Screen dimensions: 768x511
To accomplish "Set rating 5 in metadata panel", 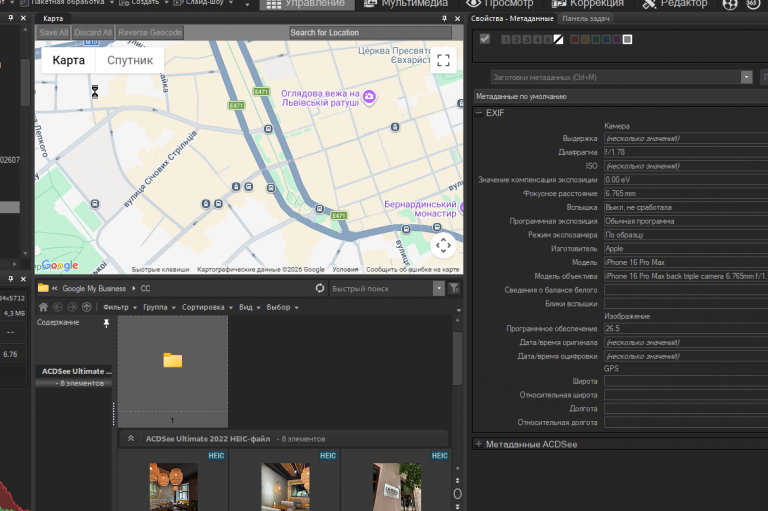I will point(548,39).
